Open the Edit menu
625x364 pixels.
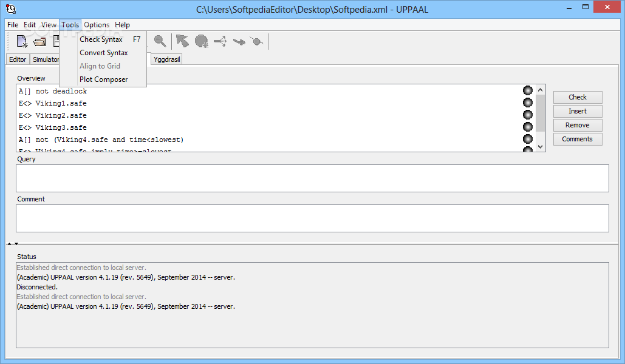30,25
